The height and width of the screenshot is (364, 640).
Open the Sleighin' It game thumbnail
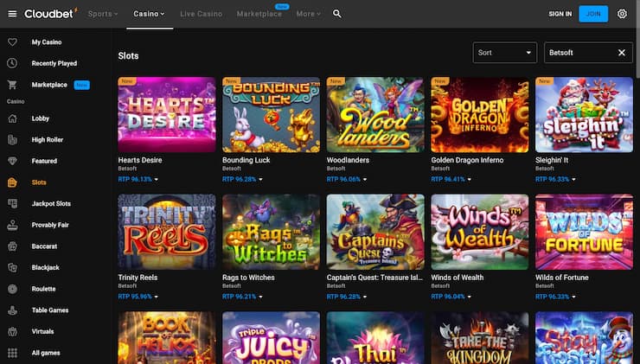[584, 115]
